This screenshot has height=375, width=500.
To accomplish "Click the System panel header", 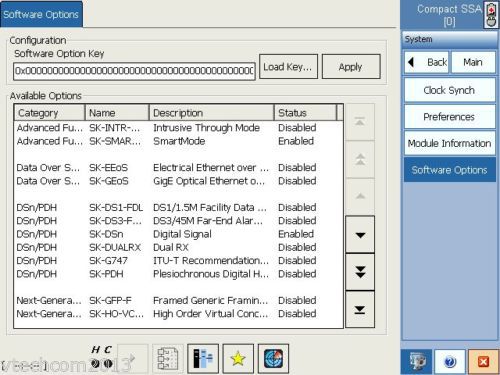I will pos(450,39).
